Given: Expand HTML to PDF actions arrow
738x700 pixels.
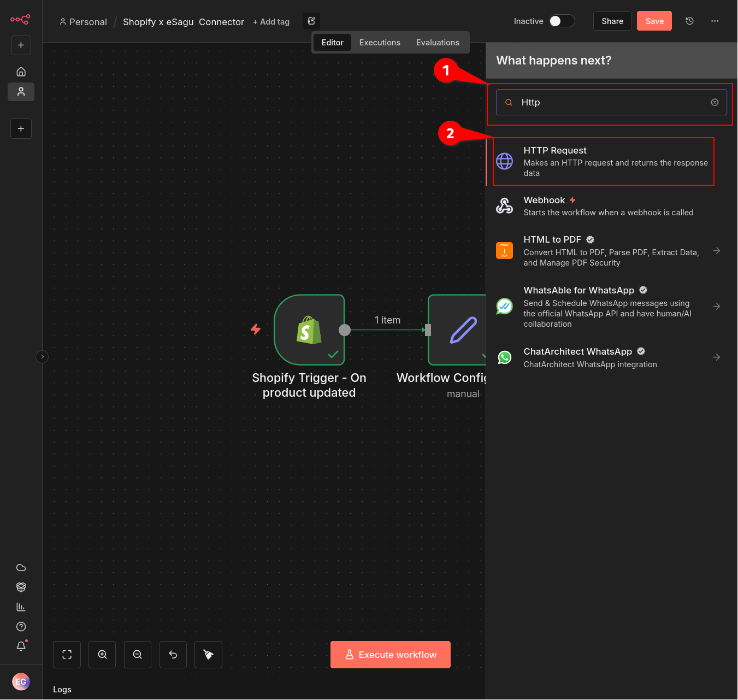Looking at the screenshot, I should [717, 251].
